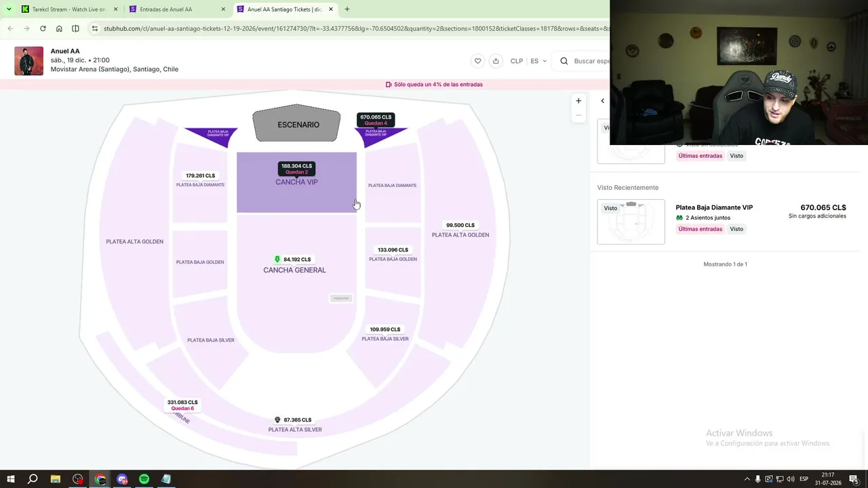Reload the current browser page

click(x=43, y=28)
